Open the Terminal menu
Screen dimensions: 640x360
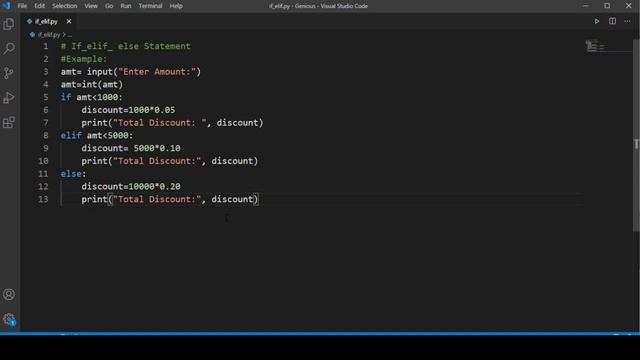pos(150,6)
